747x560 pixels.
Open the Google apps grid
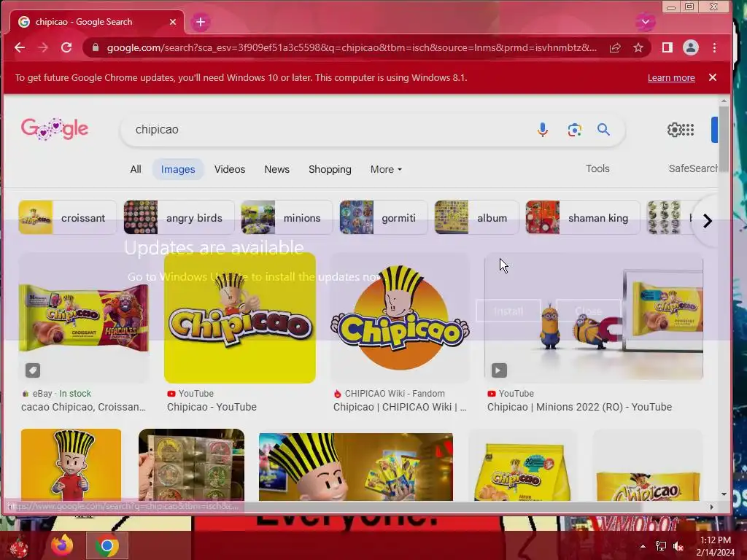[x=688, y=130]
